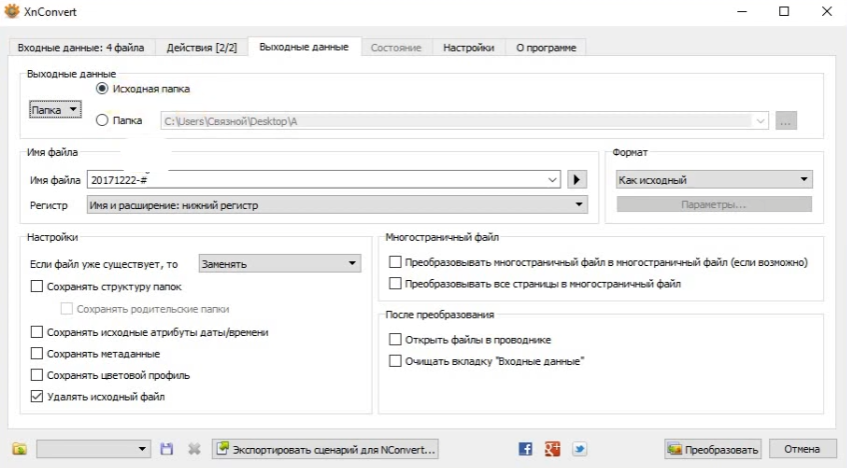Open the Google Plus link icon
This screenshot has height=468, width=847.
click(552, 449)
